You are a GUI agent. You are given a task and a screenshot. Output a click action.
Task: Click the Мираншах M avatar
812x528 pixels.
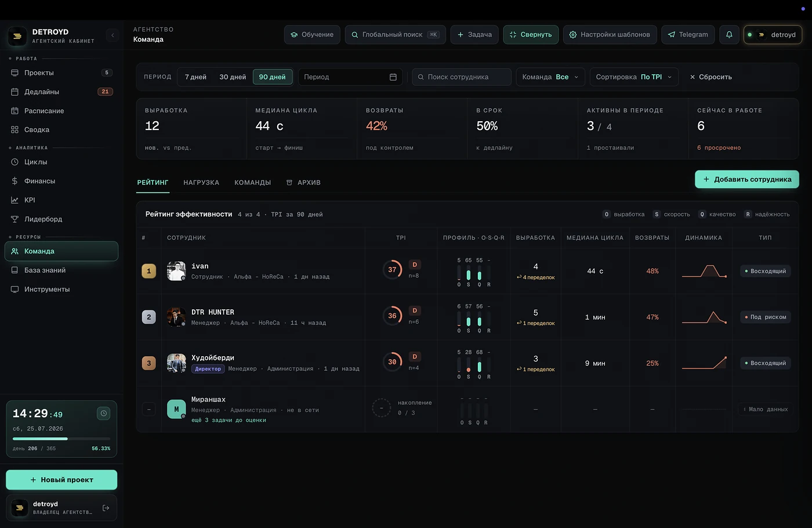(176, 409)
